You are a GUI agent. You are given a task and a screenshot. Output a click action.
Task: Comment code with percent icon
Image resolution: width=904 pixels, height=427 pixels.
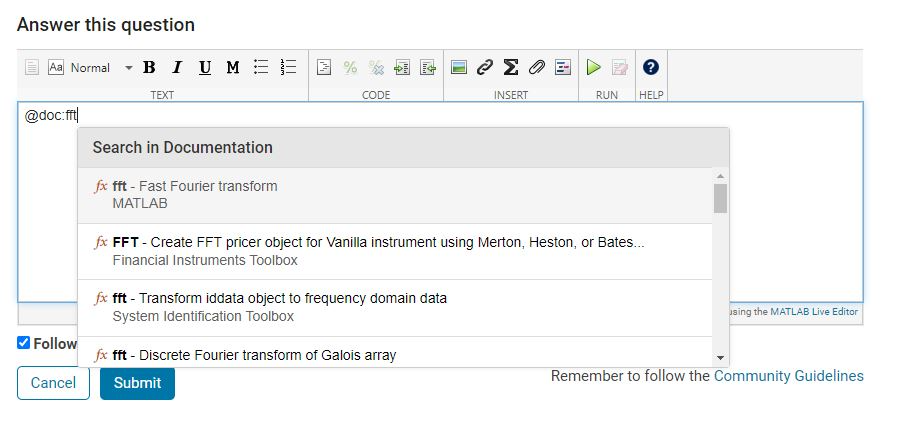350,68
